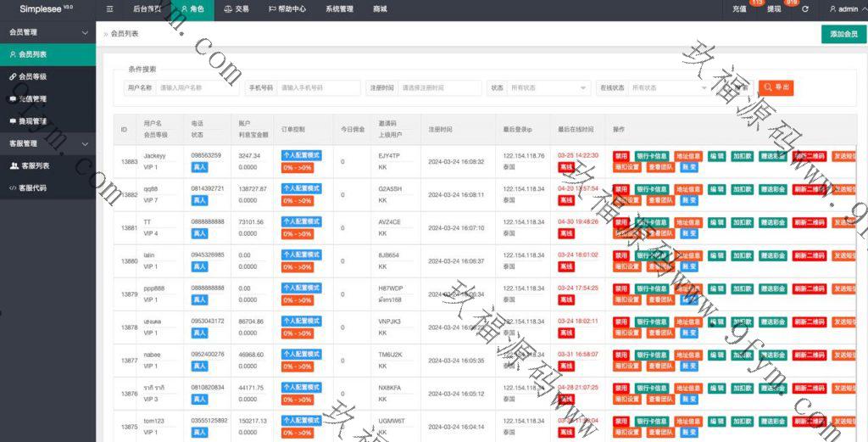Expand the admin user menu
Viewport: 868px width, 442px height.
point(843,9)
